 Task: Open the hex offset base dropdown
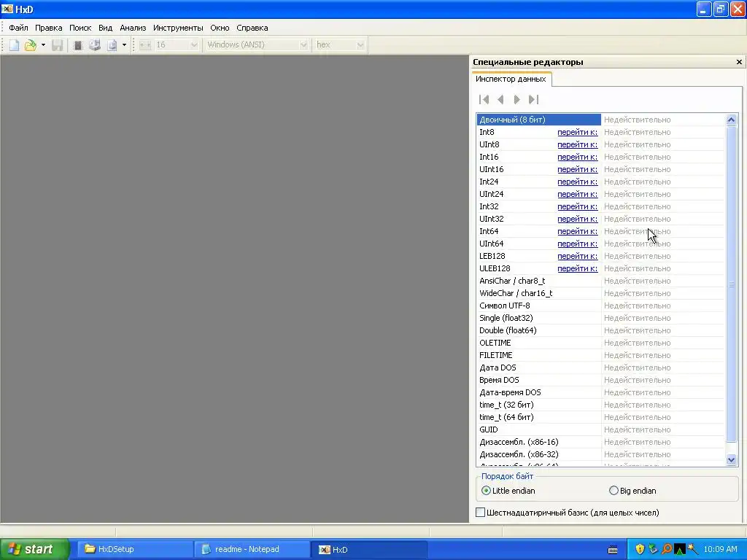coord(338,44)
